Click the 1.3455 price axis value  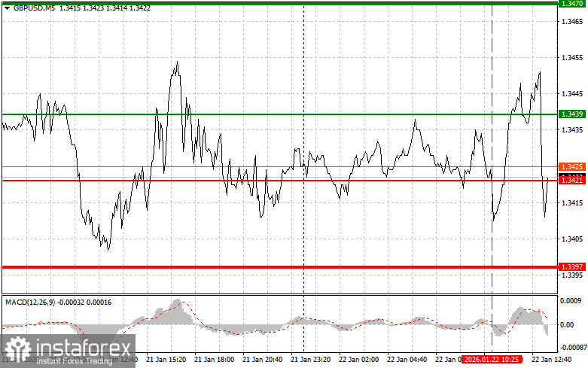[572, 58]
